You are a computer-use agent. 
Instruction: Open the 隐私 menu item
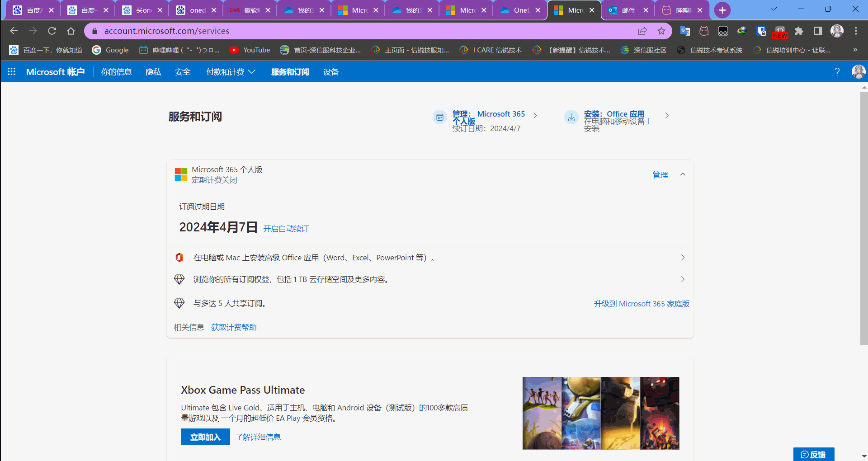[153, 72]
